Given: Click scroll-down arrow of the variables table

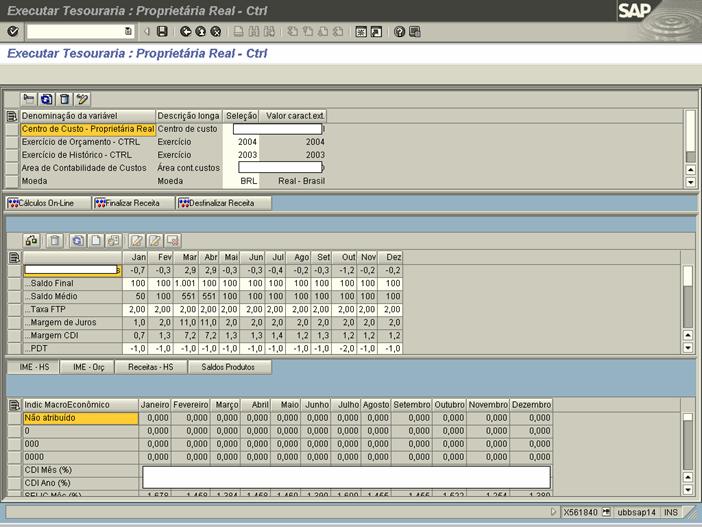Looking at the screenshot, I should 690,182.
